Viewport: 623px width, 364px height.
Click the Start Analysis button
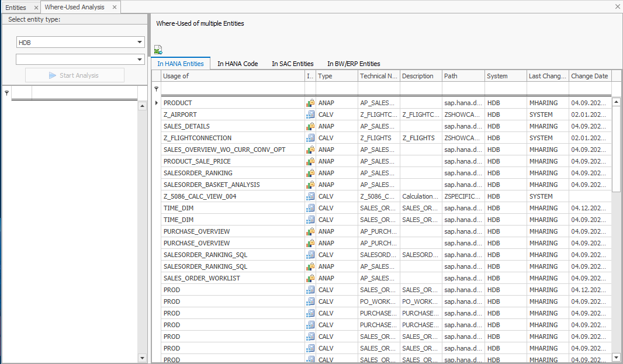[74, 75]
